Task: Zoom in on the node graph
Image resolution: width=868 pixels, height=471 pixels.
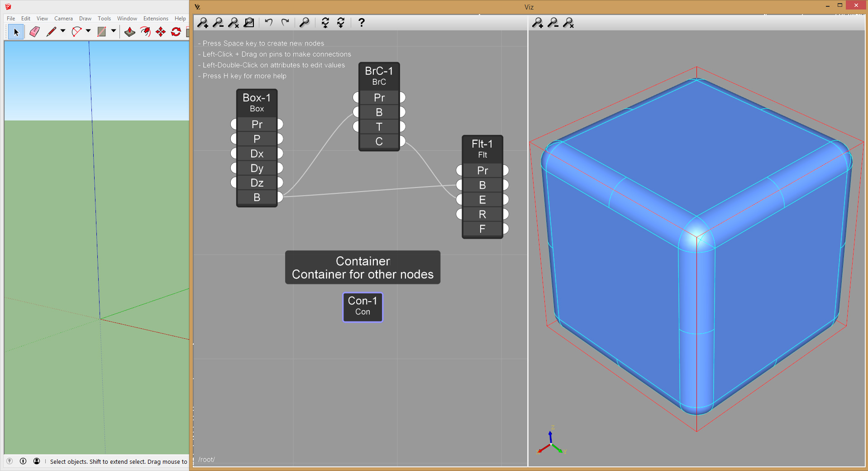Action: click(203, 23)
